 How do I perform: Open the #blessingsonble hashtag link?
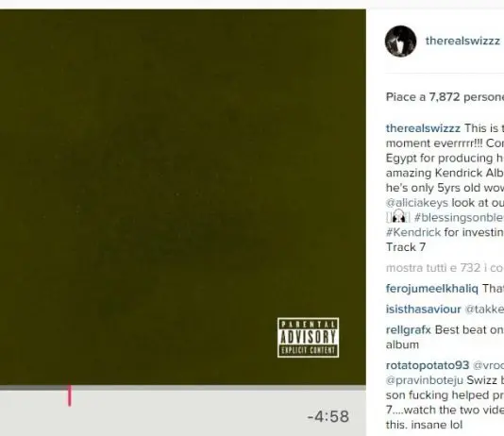(459, 217)
